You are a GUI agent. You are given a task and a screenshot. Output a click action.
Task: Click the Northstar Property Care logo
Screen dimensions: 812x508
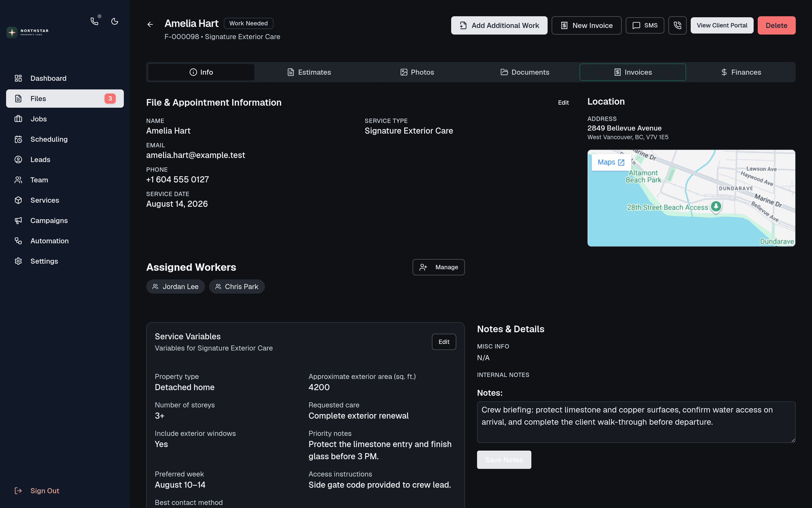28,32
